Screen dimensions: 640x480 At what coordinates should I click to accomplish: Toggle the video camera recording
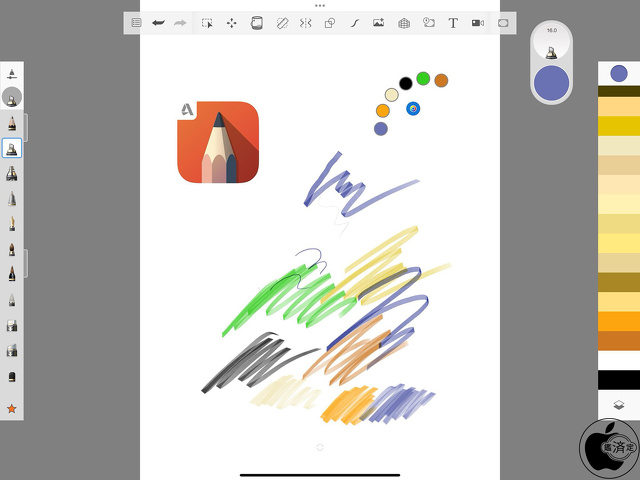click(x=478, y=23)
